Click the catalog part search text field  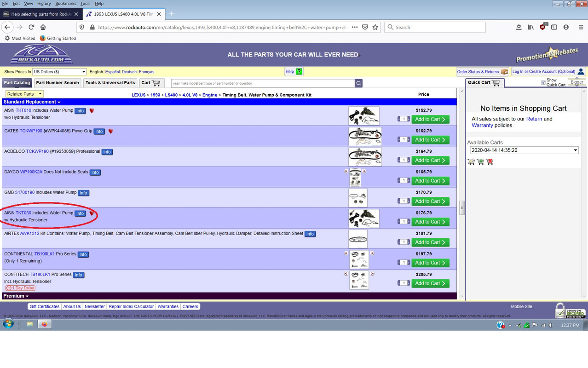tap(263, 83)
